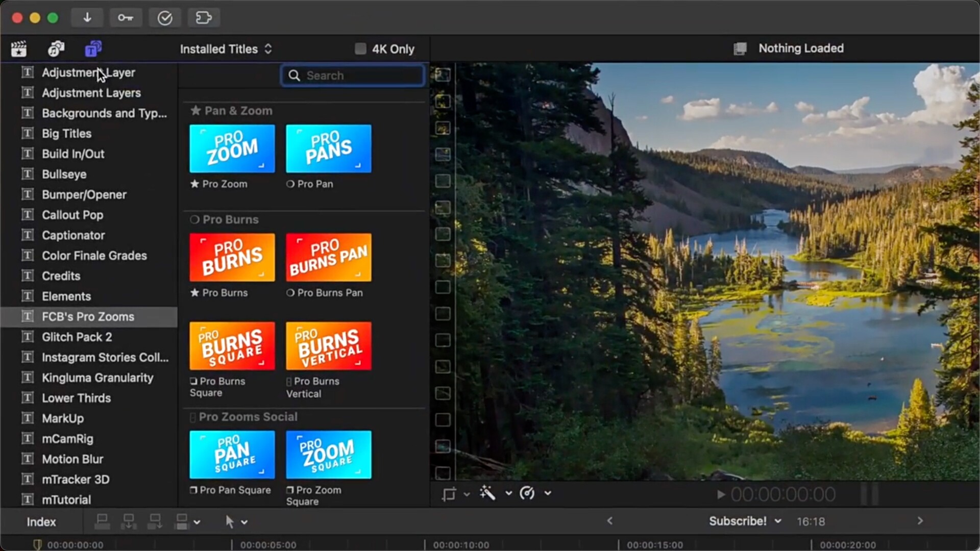Select the Build In/Out category
The image size is (980, 551).
point(89,154)
